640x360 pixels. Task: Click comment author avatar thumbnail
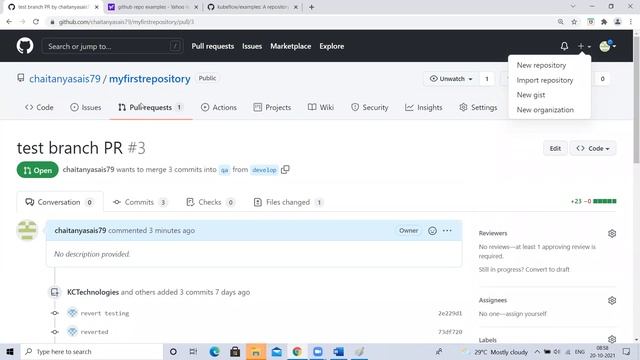click(x=27, y=230)
